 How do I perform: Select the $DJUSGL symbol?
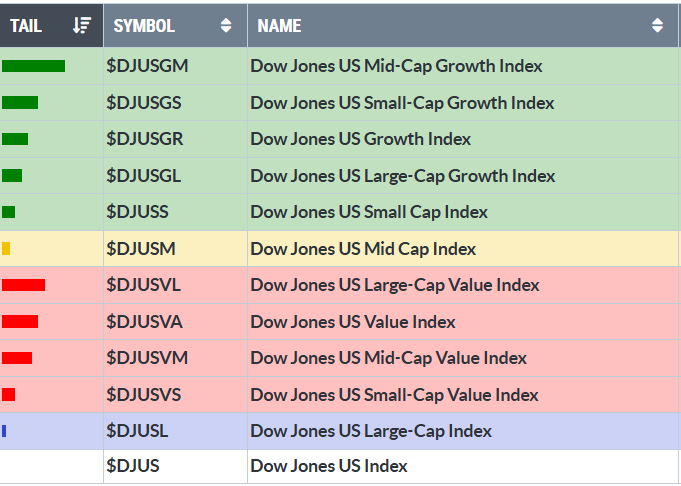coord(143,176)
